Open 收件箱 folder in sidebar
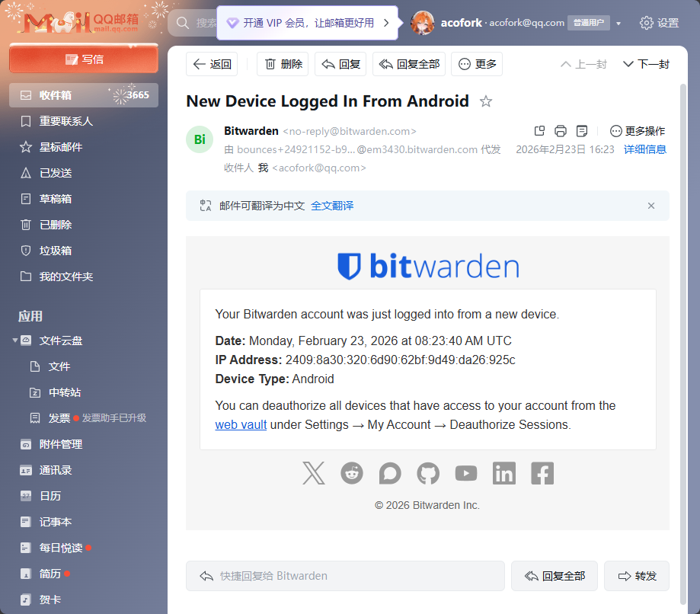The height and width of the screenshot is (614, 700). [x=56, y=95]
